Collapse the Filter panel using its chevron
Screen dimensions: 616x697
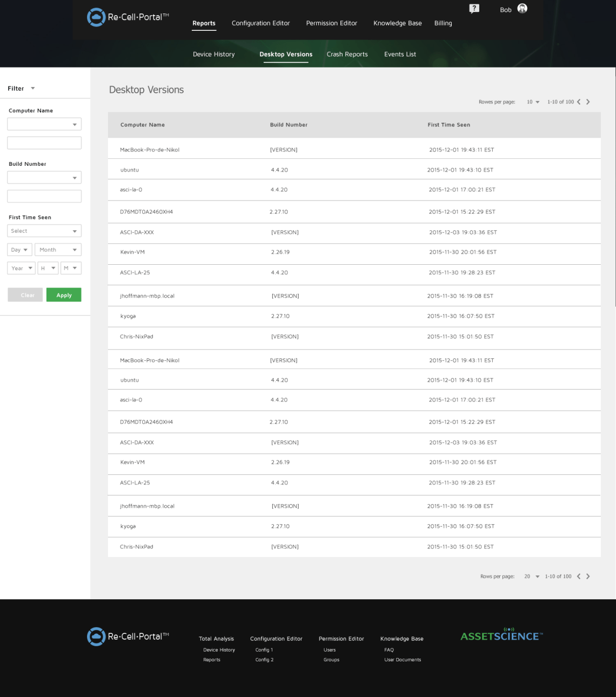33,88
